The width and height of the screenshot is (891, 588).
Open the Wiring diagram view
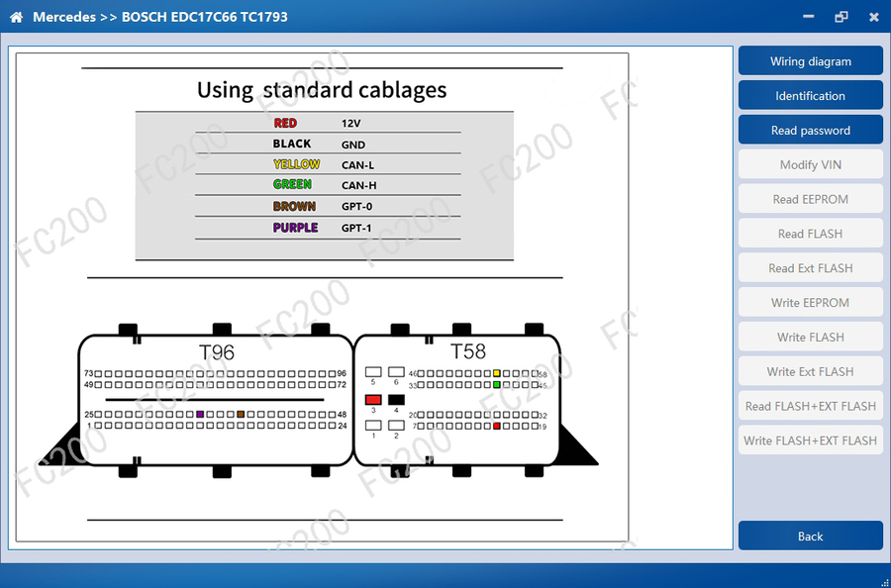click(810, 61)
